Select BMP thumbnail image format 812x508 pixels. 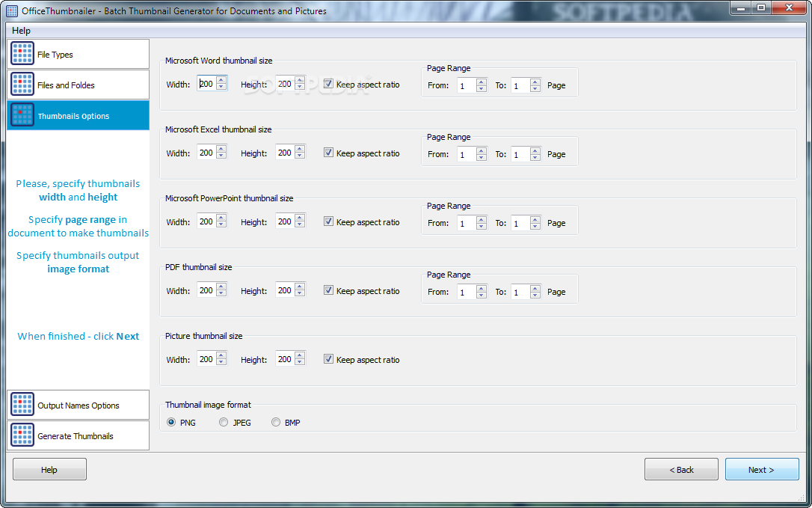coord(276,422)
